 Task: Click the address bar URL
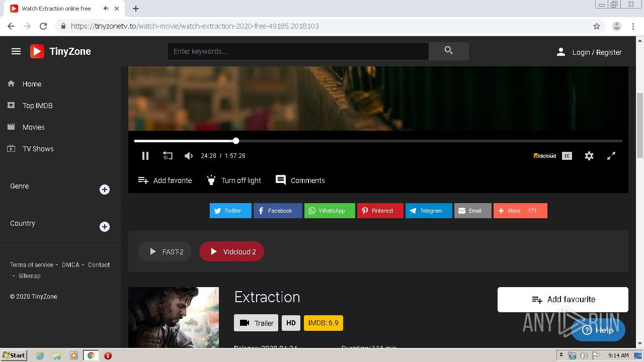tap(195, 26)
